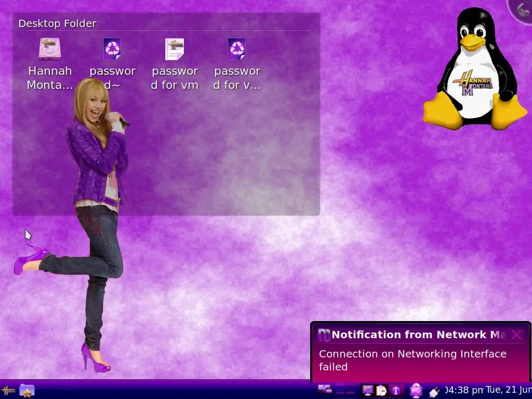
Task: Open the Plasma desktop toolbox in top-right corner
Action: [522, 9]
